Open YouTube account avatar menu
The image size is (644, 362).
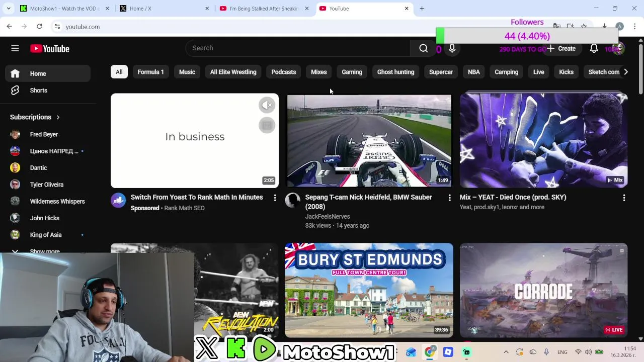[618, 49]
